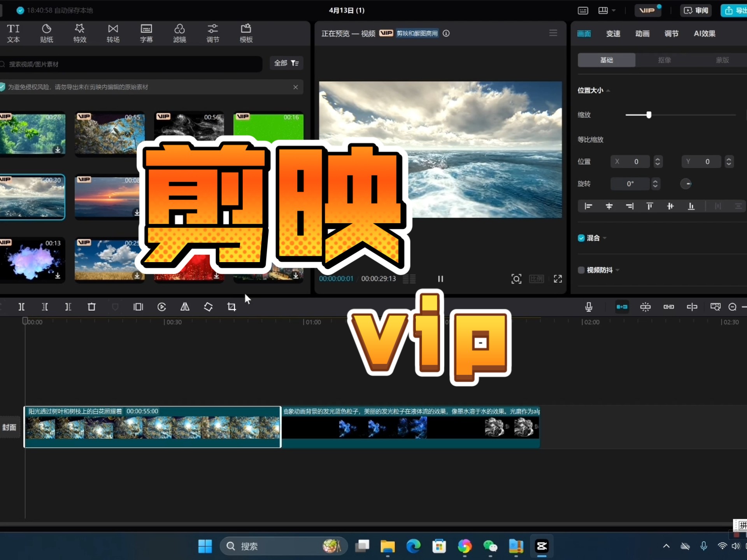Toggle main track magnet snapping icon
The image size is (747, 560).
pyautogui.click(x=622, y=307)
